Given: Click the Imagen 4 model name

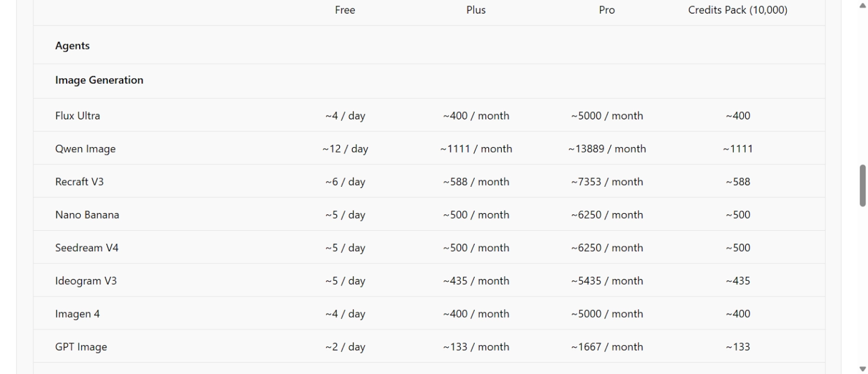Looking at the screenshot, I should tap(77, 314).
